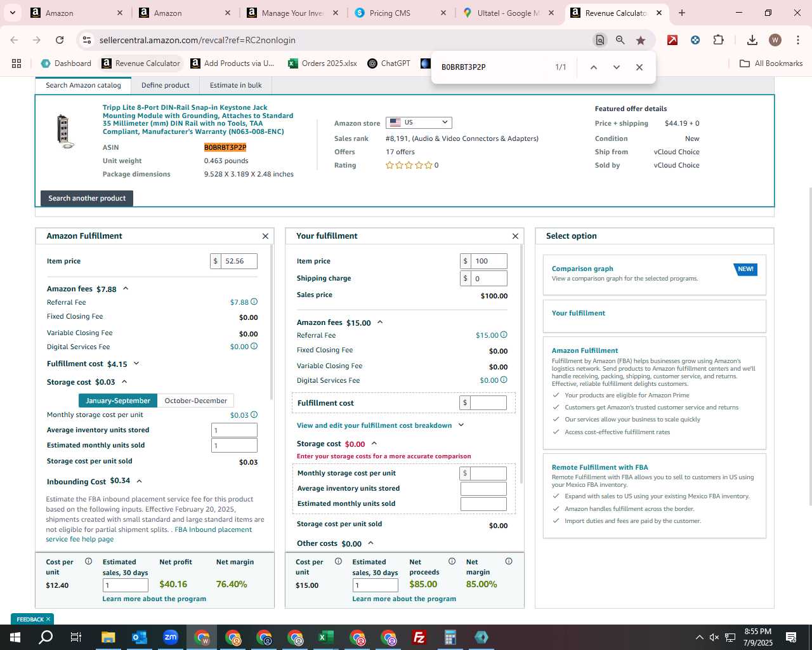Image resolution: width=812 pixels, height=650 pixels.
Task: Open the bookmarks apps grid icon
Action: [x=16, y=63]
